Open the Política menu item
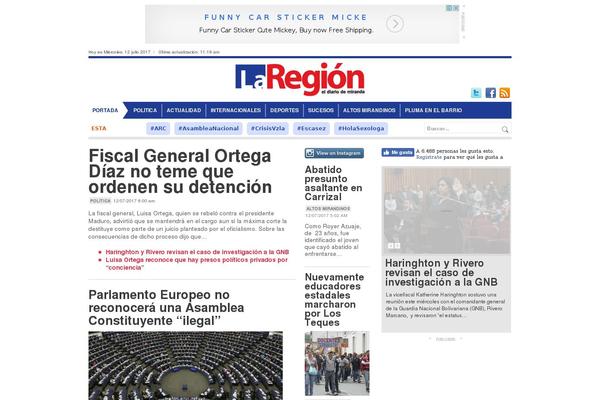 (145, 110)
